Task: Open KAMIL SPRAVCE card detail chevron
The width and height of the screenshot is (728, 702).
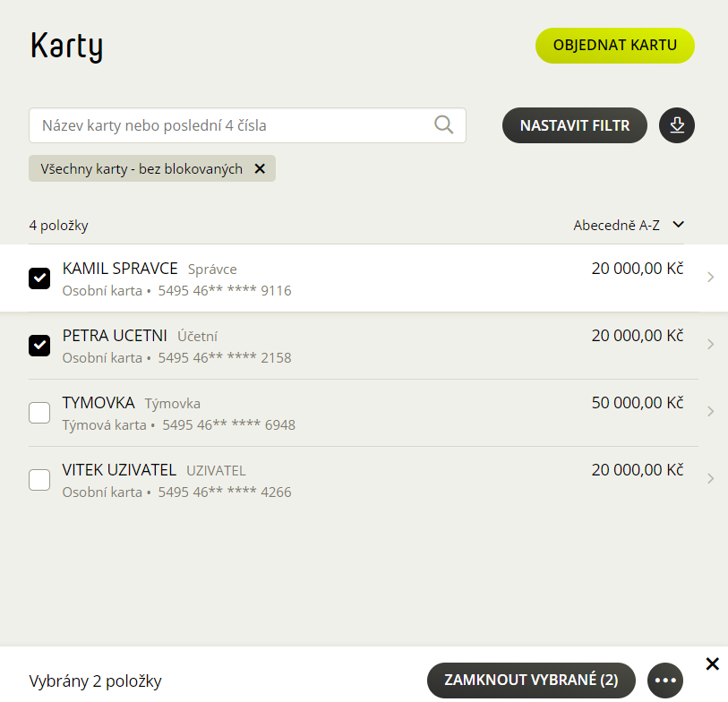Action: [710, 278]
